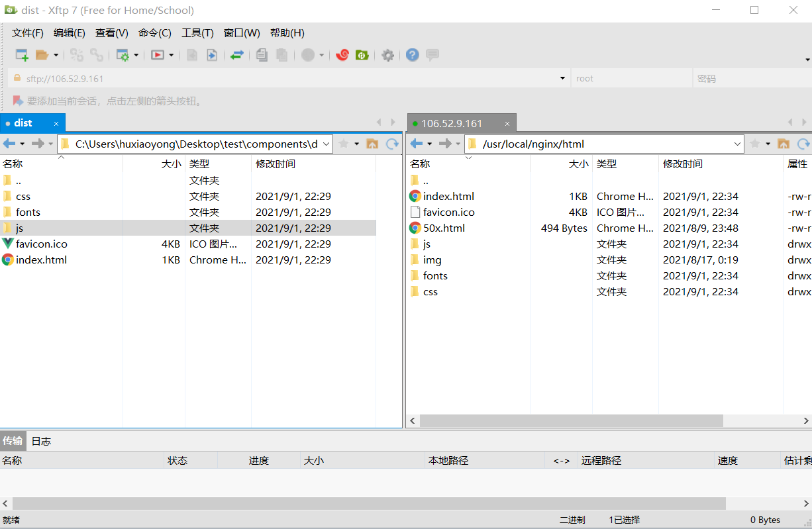Open the 文件(F) menu
812x529 pixels.
(28, 32)
